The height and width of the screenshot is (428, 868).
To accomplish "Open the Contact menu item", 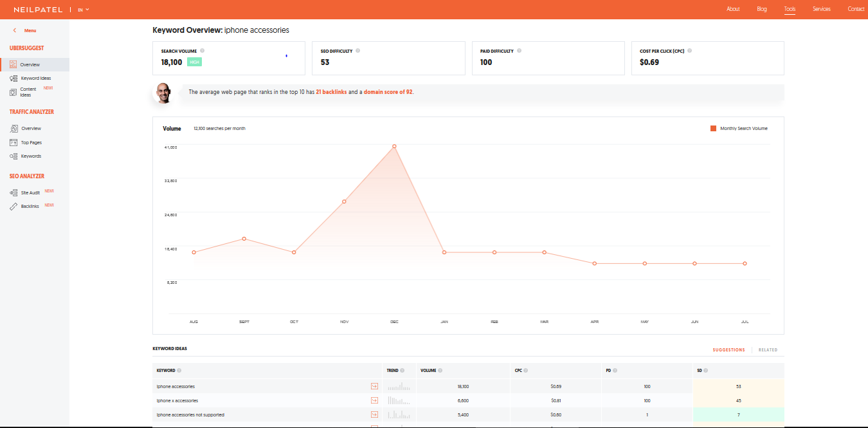I will click(x=856, y=9).
